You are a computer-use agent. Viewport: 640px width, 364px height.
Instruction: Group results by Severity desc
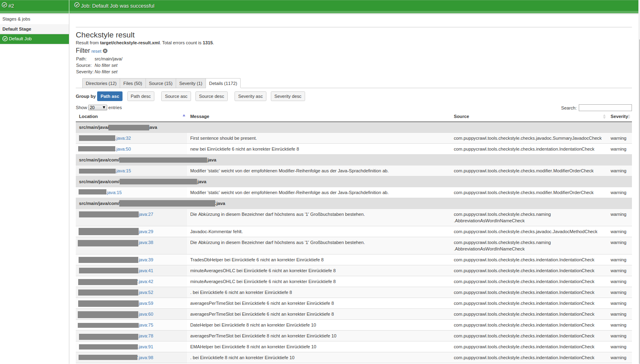(x=287, y=96)
